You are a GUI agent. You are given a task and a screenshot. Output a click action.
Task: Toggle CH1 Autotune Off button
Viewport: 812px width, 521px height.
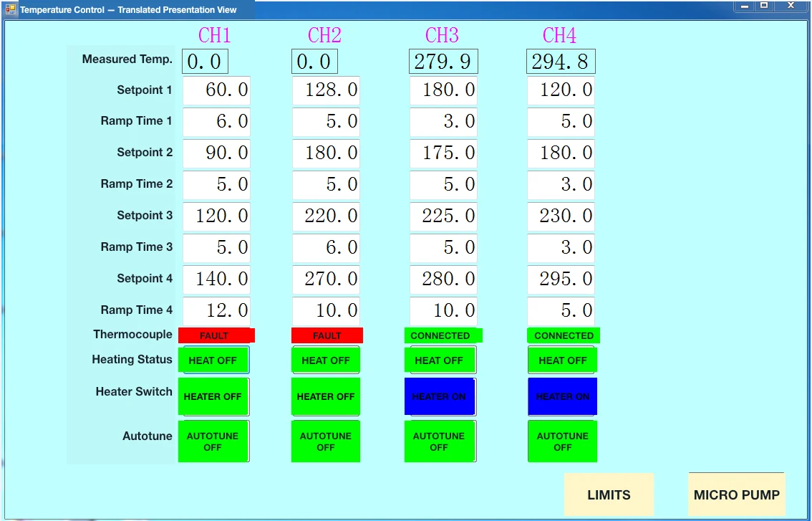pos(213,441)
